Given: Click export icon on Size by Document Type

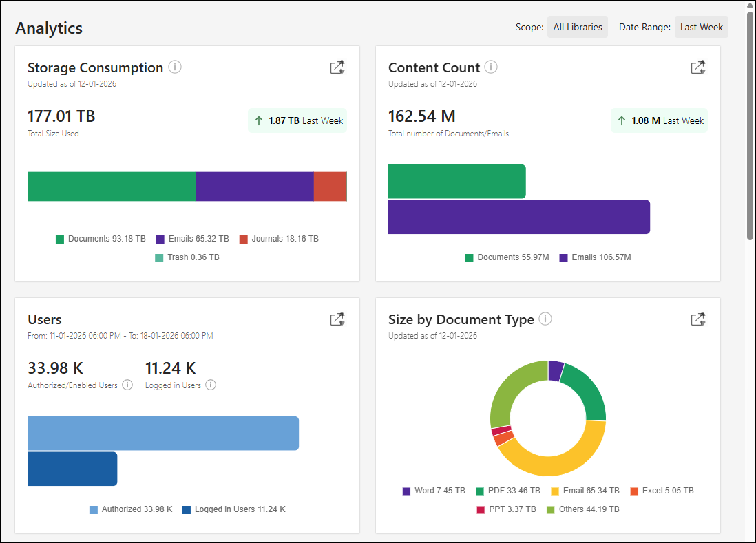Looking at the screenshot, I should (x=698, y=319).
